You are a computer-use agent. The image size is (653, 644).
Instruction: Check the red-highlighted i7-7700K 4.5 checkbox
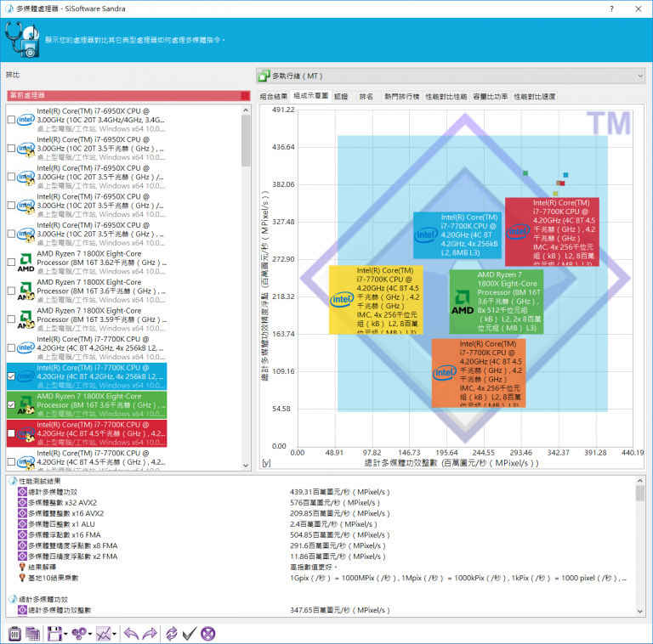click(x=11, y=433)
